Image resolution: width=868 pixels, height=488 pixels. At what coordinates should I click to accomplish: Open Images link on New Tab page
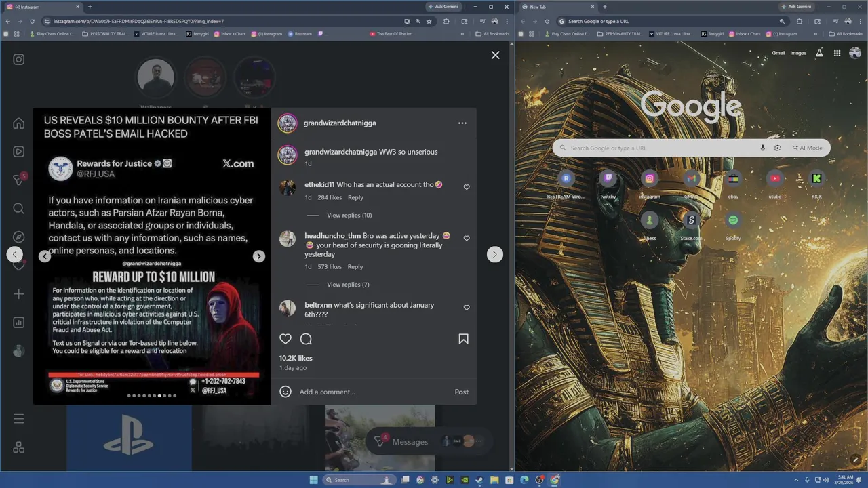pyautogui.click(x=798, y=53)
